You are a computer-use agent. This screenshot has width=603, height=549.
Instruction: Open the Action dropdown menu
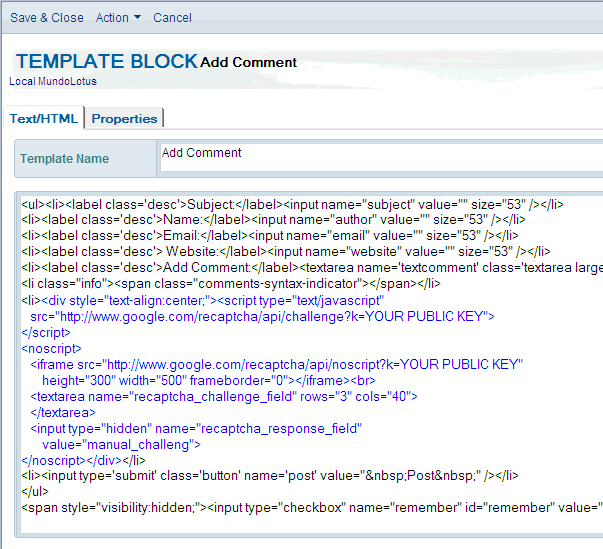point(118,18)
